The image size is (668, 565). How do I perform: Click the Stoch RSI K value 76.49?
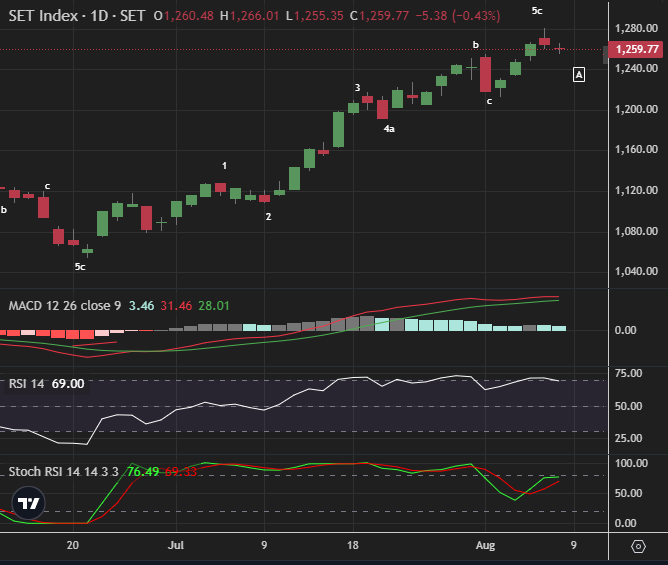coord(143,472)
